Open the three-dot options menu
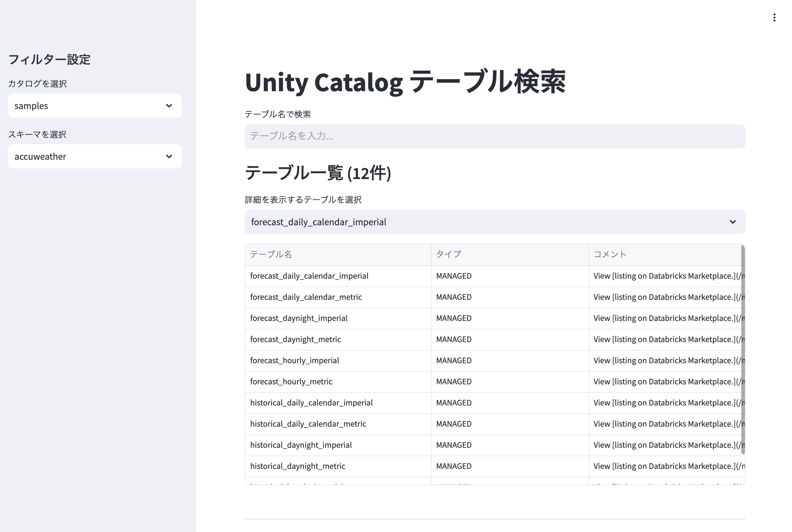 point(774,17)
